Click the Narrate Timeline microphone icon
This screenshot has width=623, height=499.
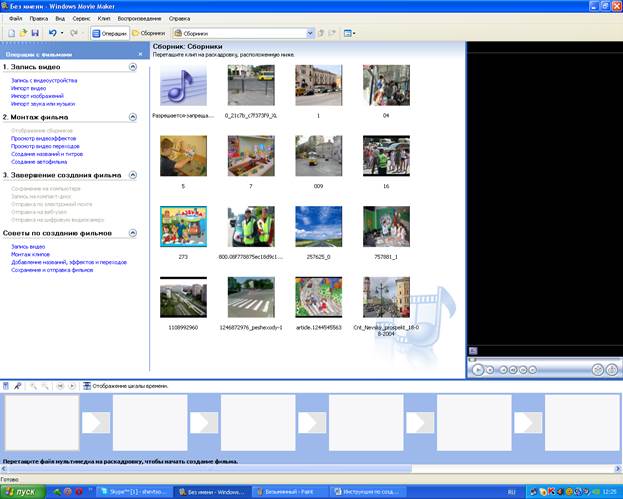17,386
